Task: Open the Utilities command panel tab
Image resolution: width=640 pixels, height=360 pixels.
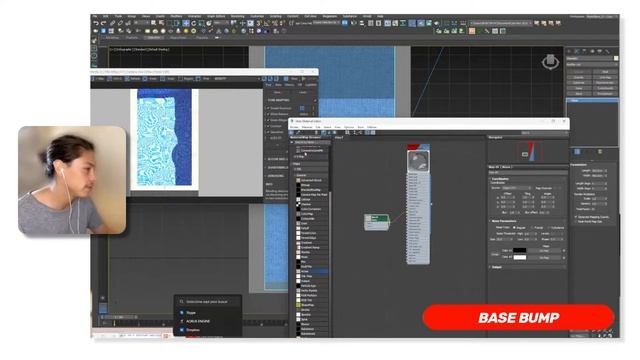Action: [607, 51]
